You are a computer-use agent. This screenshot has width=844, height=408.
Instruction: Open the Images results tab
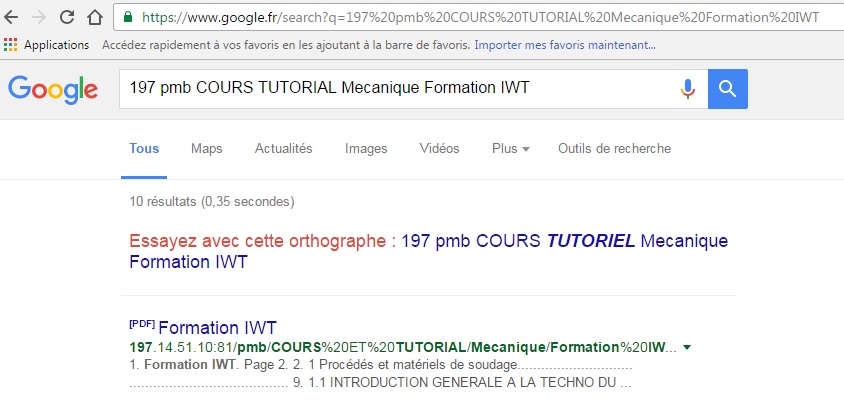[x=366, y=149]
